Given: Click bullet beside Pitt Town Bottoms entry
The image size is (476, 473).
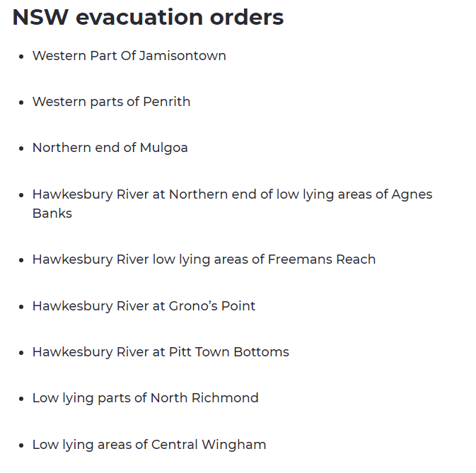Looking at the screenshot, I should coord(21,353).
